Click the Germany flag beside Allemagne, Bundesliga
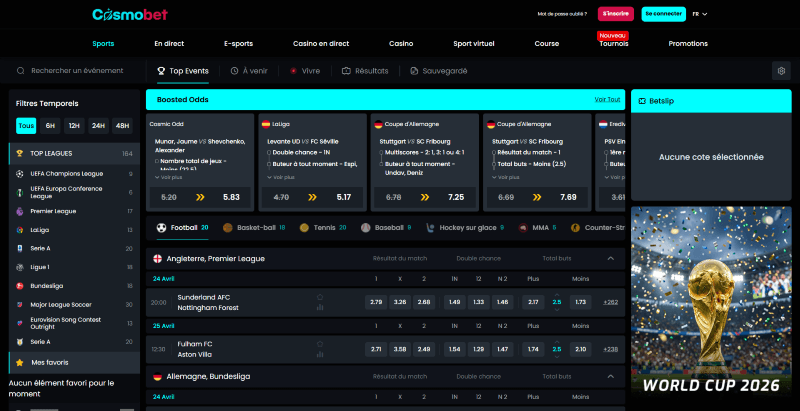The image size is (800, 411). tap(158, 377)
